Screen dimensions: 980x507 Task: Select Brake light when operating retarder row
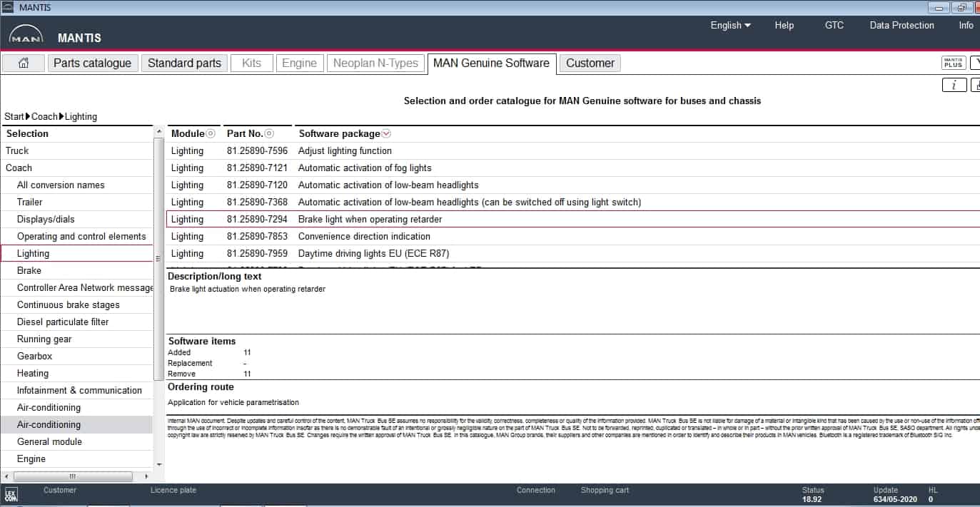click(572, 219)
